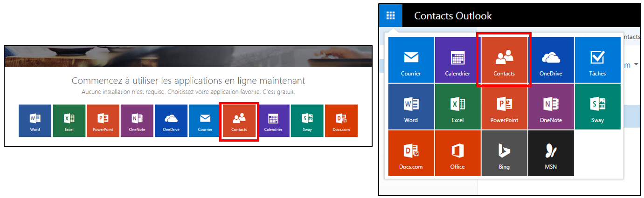Screen dimensions: 644x198
Task: Open PowerPoint tile in the online applications row
Action: 103,121
